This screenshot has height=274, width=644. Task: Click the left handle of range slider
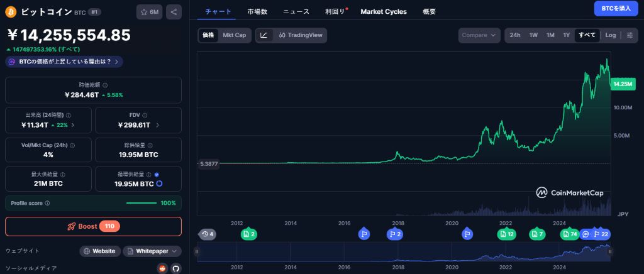point(197,252)
